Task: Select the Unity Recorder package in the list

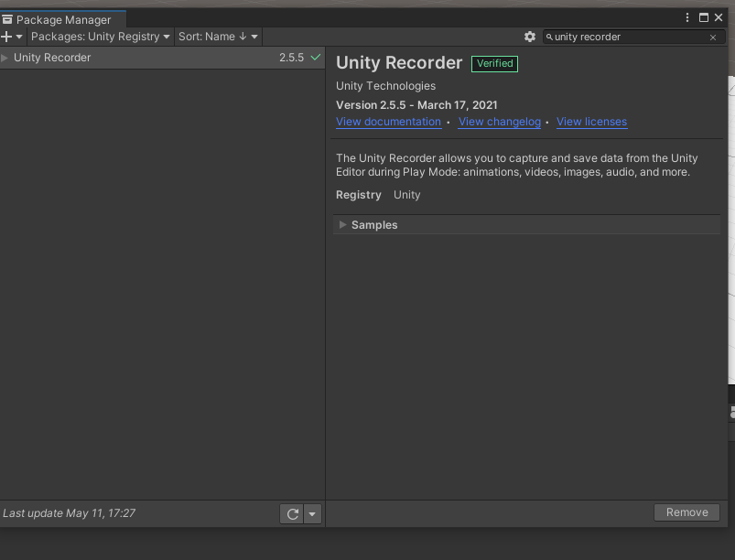Action: tap(162, 58)
